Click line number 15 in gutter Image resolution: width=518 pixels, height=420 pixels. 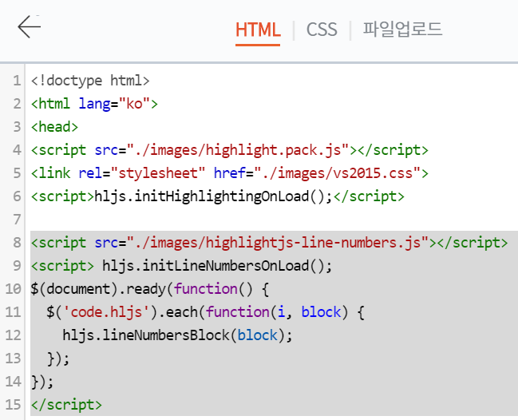click(14, 405)
